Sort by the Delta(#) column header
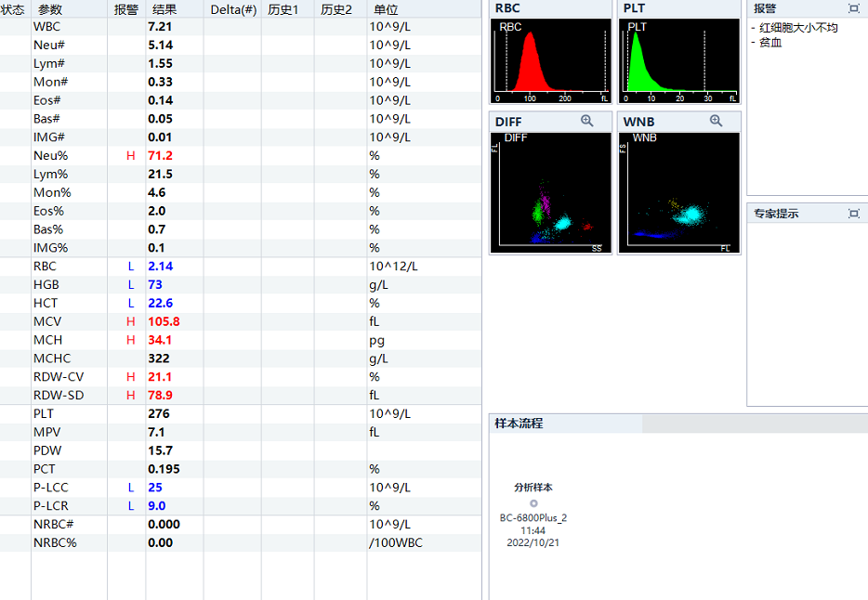Screen dimensions: 868x600 [x=233, y=8]
